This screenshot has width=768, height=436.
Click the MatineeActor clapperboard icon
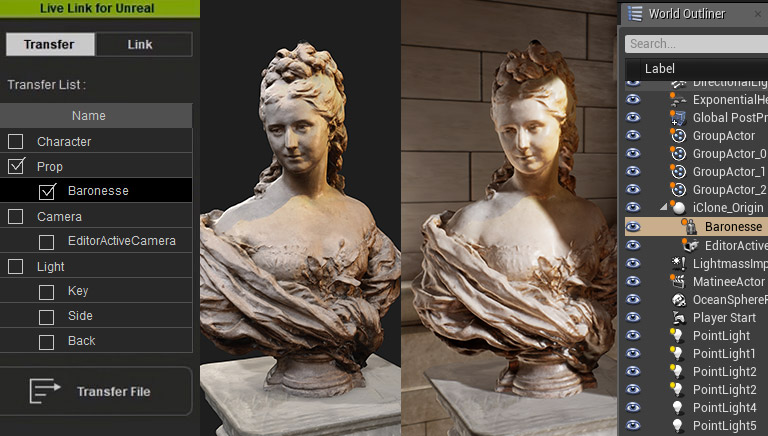pyautogui.click(x=678, y=281)
